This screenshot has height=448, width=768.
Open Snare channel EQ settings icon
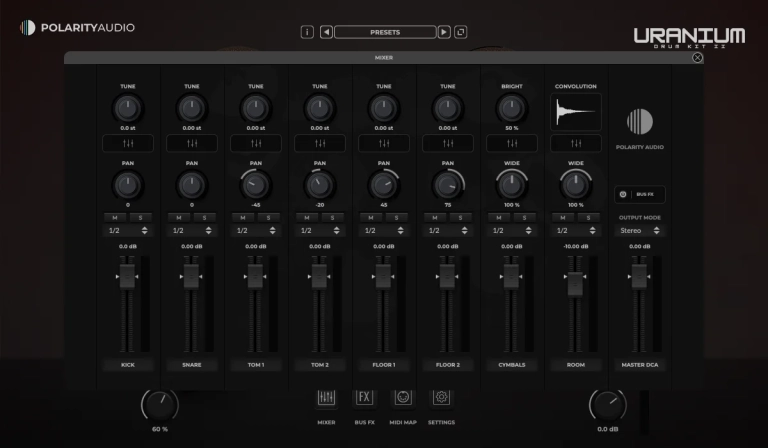click(192, 143)
